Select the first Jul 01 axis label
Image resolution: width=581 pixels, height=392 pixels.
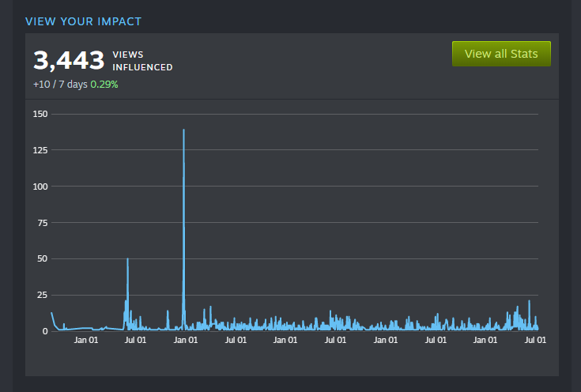click(x=135, y=340)
